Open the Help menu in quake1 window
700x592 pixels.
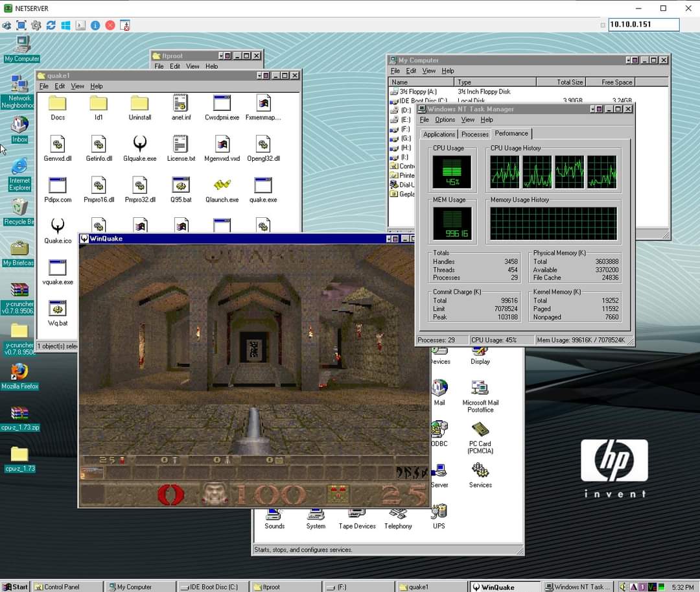tap(97, 86)
